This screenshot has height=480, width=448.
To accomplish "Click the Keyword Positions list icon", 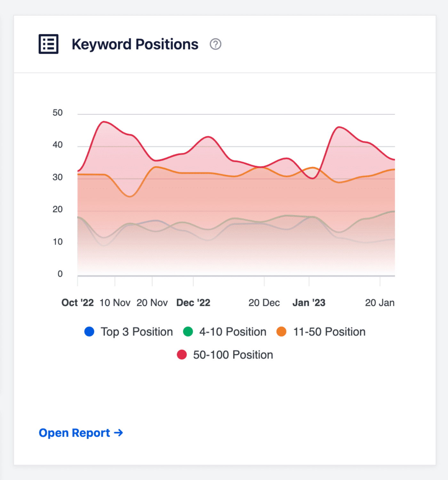I will click(x=48, y=44).
